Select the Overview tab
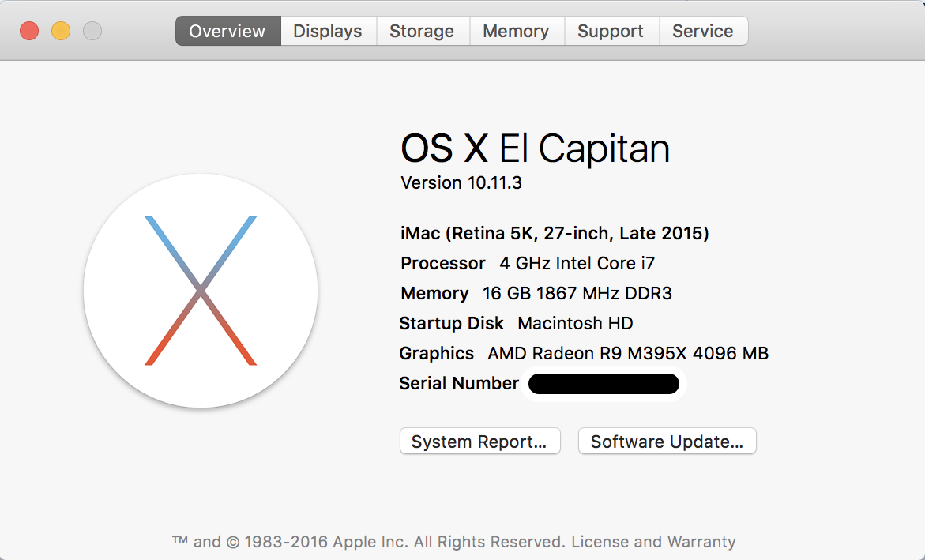The height and width of the screenshot is (560, 925). tap(227, 32)
